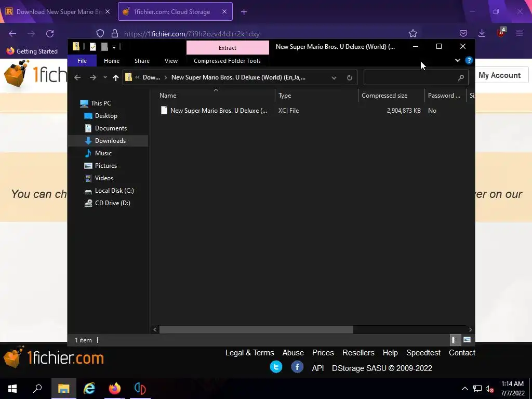Sort files by Name column
This screenshot has width=532, height=399.
pos(216,96)
